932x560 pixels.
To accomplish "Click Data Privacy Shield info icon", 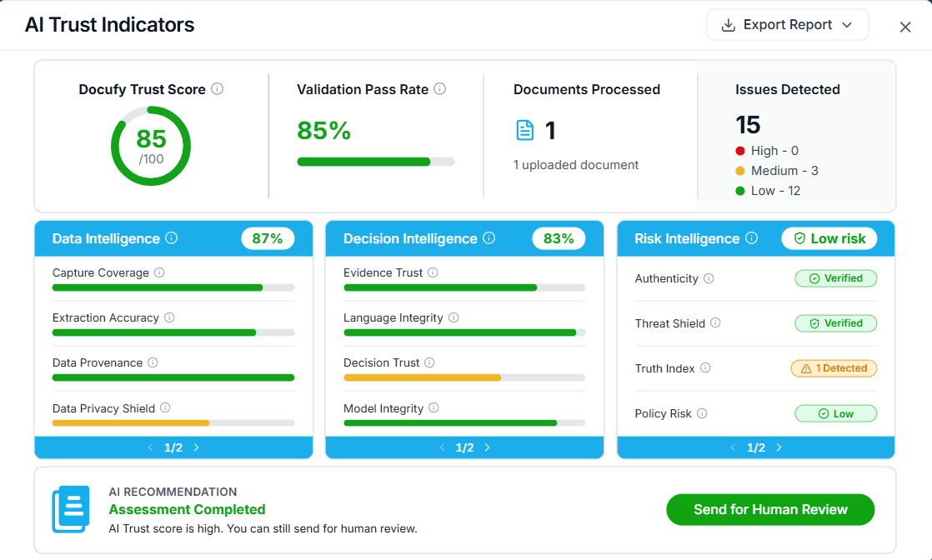I will click(x=165, y=407).
